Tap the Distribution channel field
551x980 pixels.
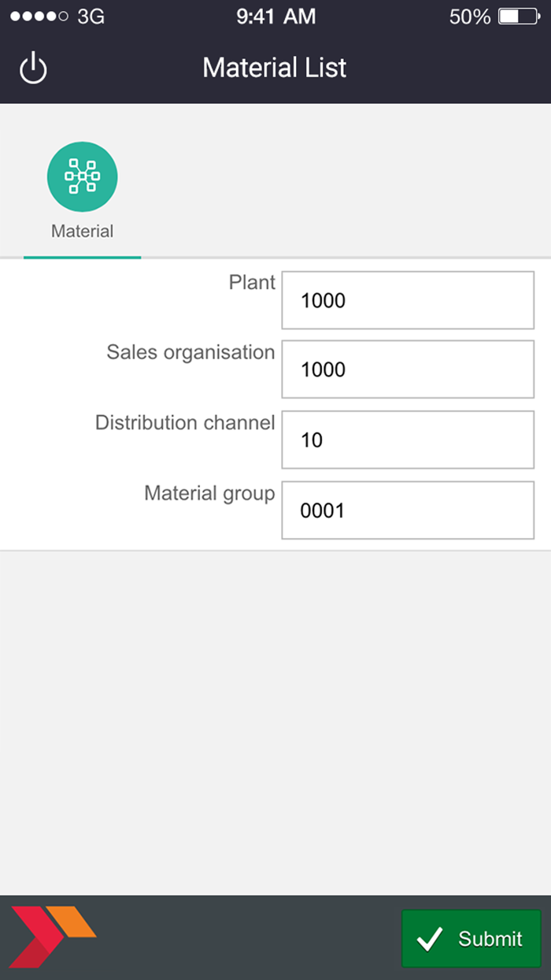click(407, 440)
